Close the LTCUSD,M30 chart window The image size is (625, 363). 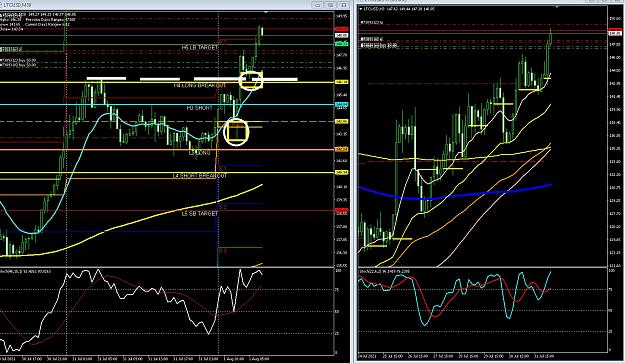pyautogui.click(x=344, y=5)
